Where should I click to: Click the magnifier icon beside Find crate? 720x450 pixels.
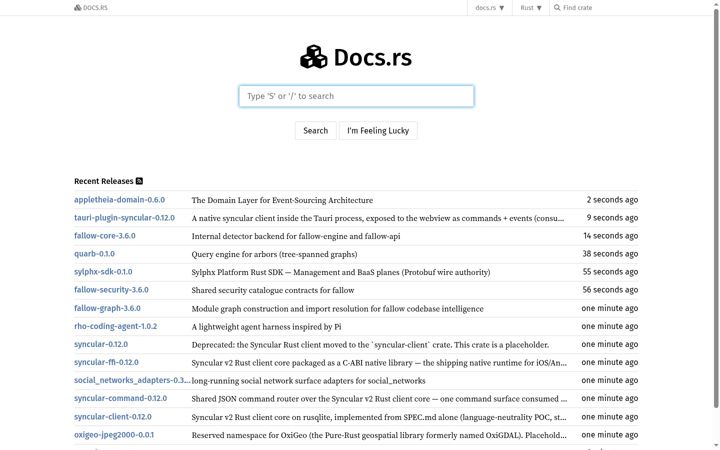click(557, 8)
